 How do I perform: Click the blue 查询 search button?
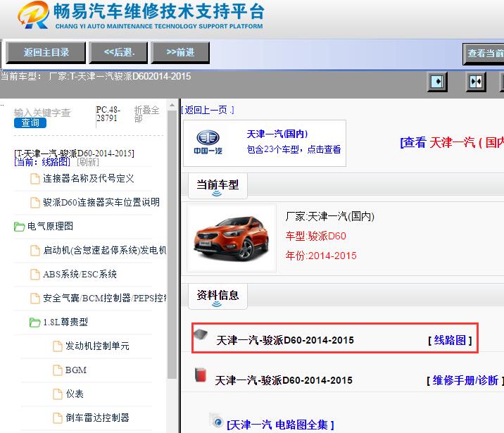click(x=30, y=123)
